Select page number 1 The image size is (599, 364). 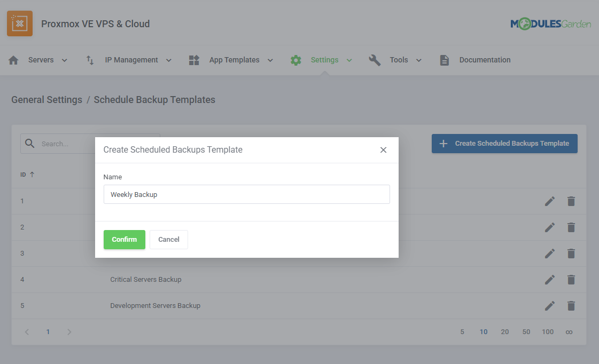pos(48,332)
